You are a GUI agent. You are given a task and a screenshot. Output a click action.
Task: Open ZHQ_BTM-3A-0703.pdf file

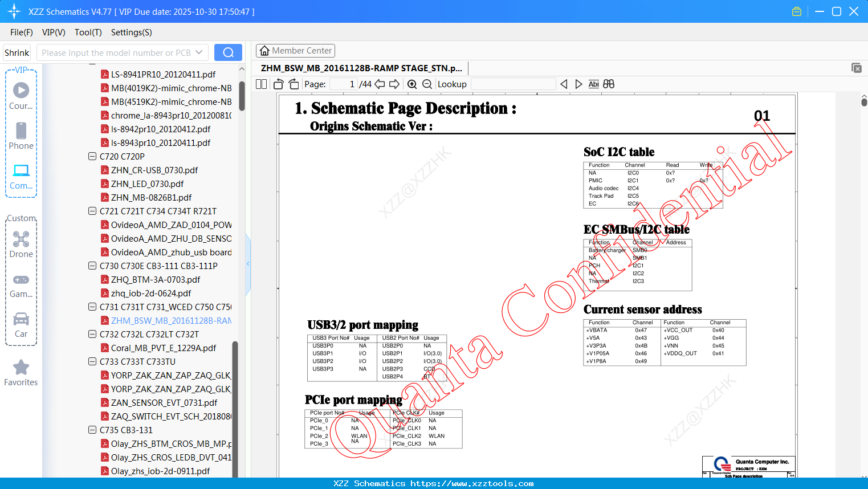pos(156,279)
